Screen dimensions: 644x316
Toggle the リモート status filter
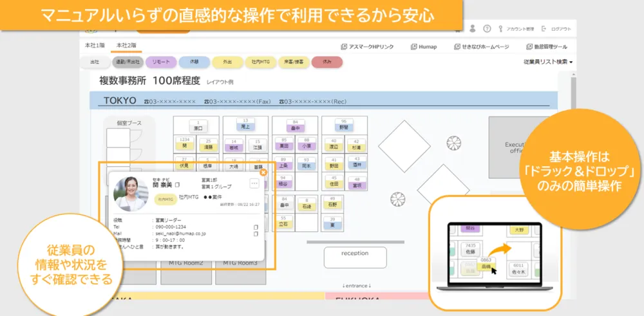point(161,62)
